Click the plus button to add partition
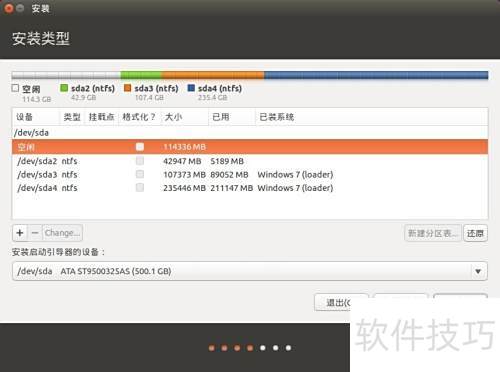 click(20, 233)
